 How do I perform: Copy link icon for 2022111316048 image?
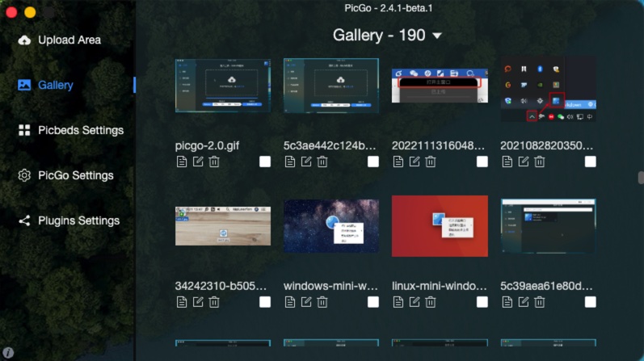point(398,162)
